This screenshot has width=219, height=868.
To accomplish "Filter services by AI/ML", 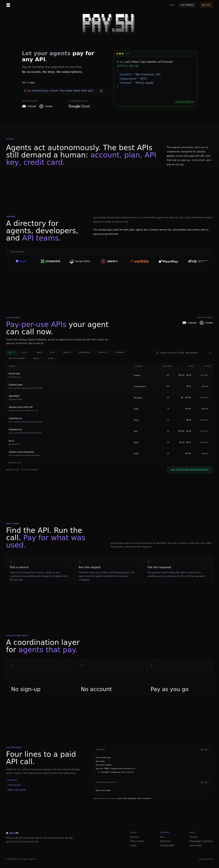I will [x=26, y=352].
